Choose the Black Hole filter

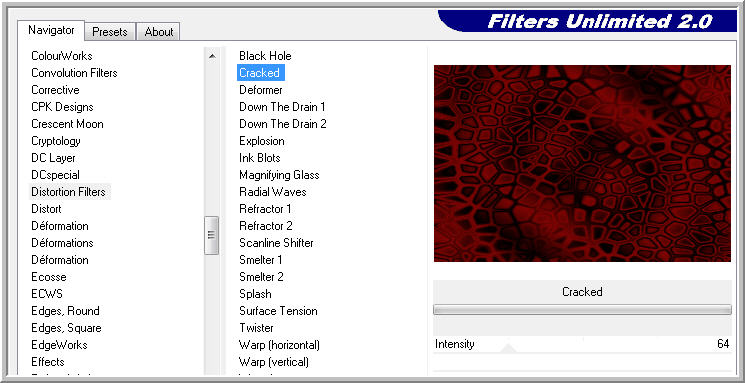(x=265, y=56)
